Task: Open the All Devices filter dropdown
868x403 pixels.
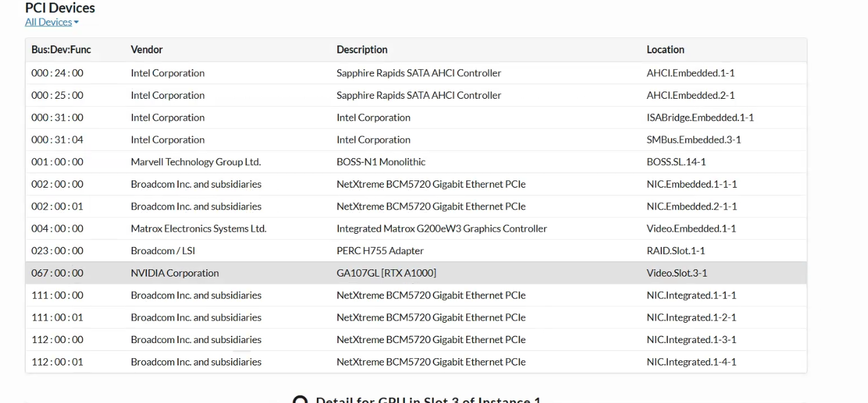Action: [52, 22]
